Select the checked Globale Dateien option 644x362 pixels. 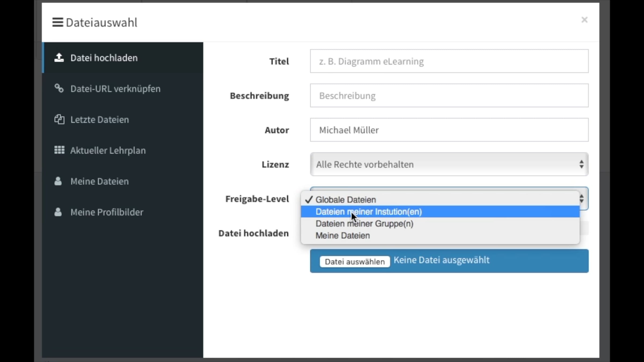coord(346,200)
